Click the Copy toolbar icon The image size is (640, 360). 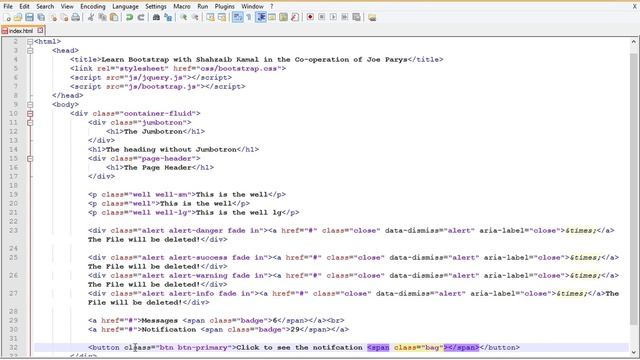point(102,17)
